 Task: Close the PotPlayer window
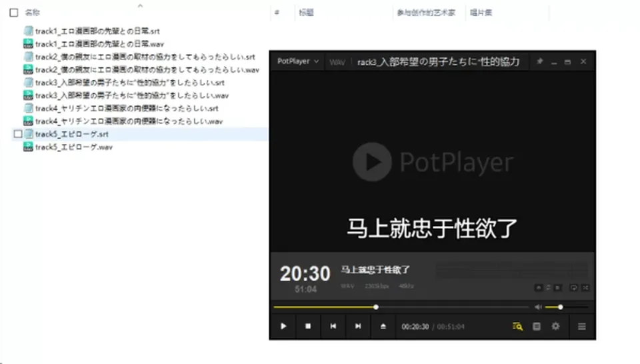tap(583, 61)
